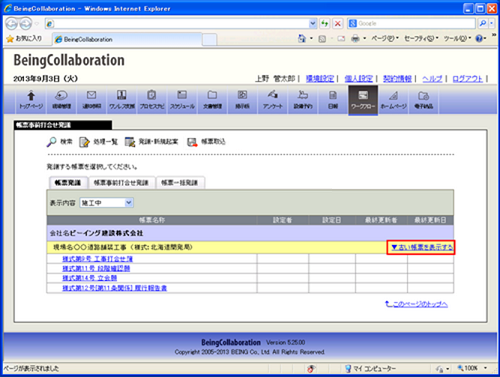The width and height of the screenshot is (500, 377).
Task: Open 様式第9号 工事打合せ簿 link
Action: (x=97, y=259)
